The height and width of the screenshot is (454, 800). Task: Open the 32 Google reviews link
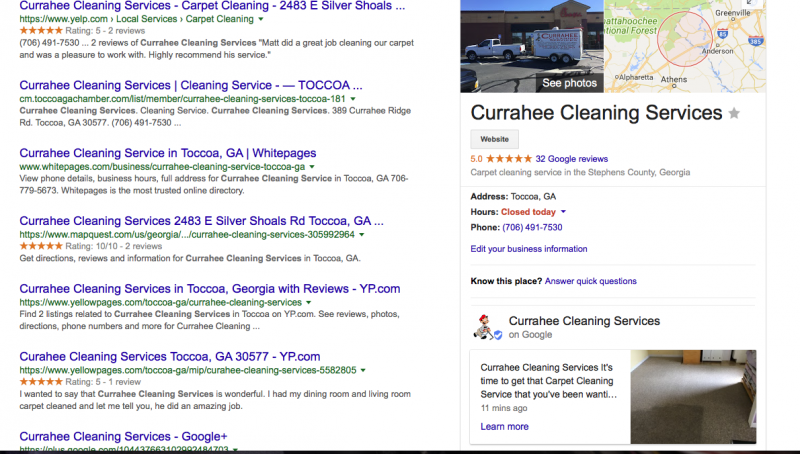coord(571,158)
